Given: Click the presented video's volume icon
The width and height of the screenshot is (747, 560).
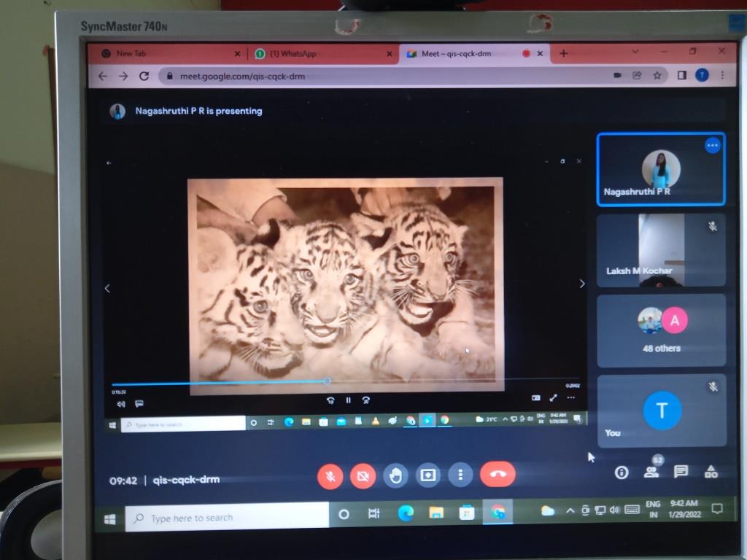Looking at the screenshot, I should point(121,404).
